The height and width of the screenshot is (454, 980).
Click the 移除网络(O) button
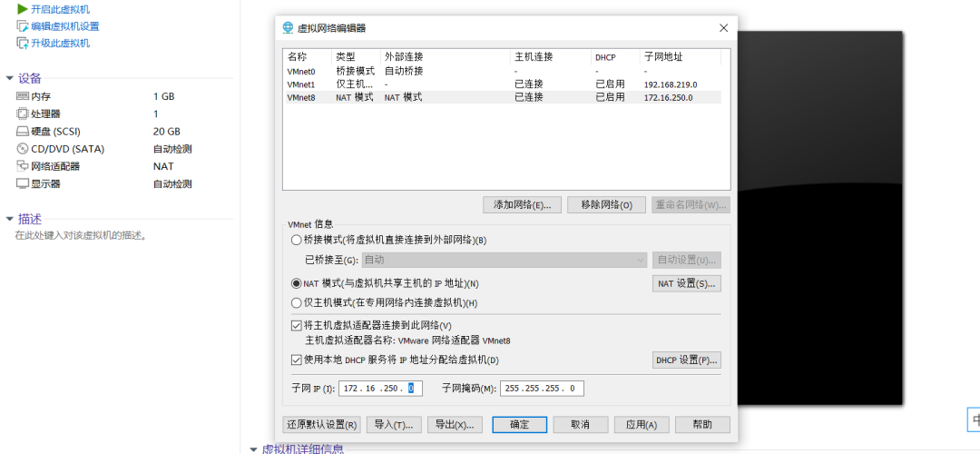point(606,205)
